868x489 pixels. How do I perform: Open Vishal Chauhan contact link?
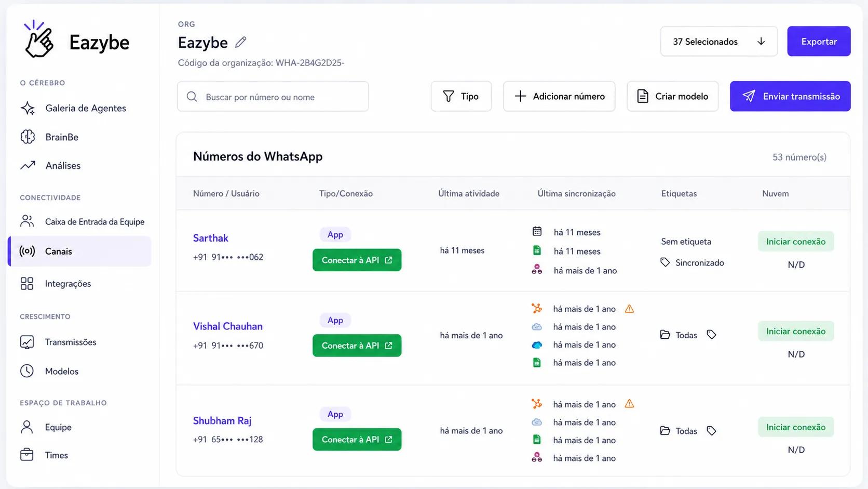pos(227,326)
